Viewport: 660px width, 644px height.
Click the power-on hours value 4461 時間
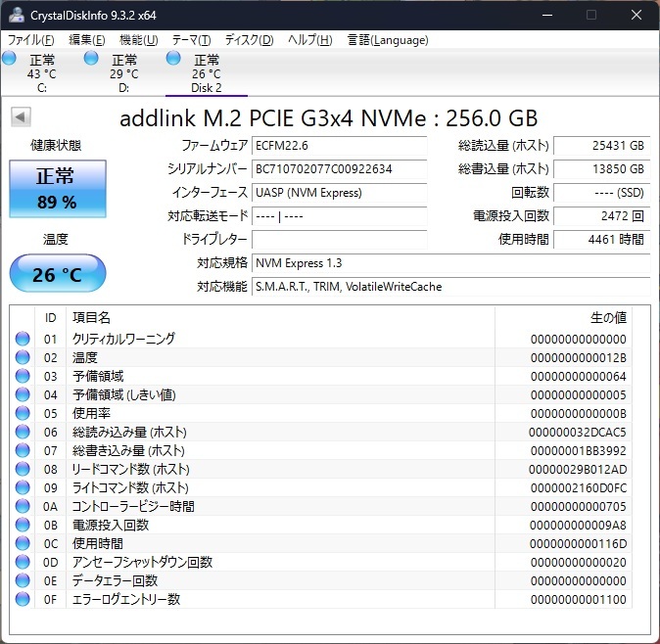(x=602, y=240)
